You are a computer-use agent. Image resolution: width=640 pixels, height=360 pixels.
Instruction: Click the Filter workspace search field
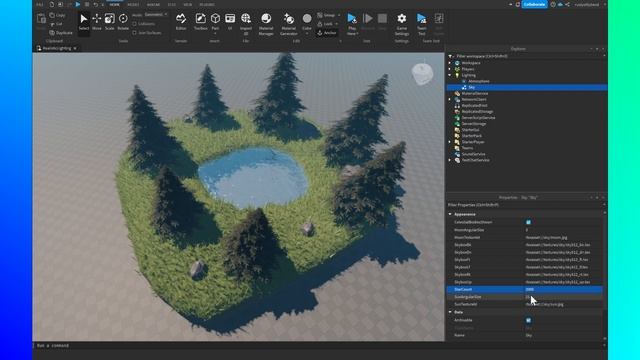coord(524,56)
